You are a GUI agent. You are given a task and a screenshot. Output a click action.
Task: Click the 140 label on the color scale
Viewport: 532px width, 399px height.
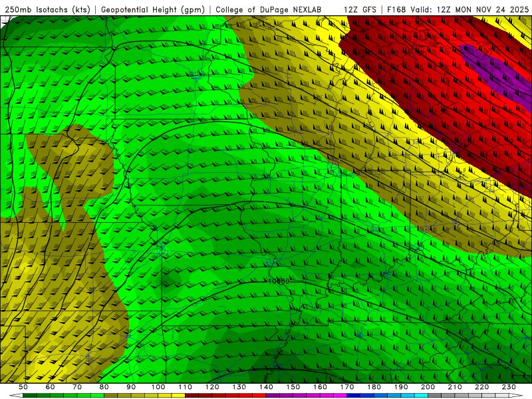pos(266,387)
